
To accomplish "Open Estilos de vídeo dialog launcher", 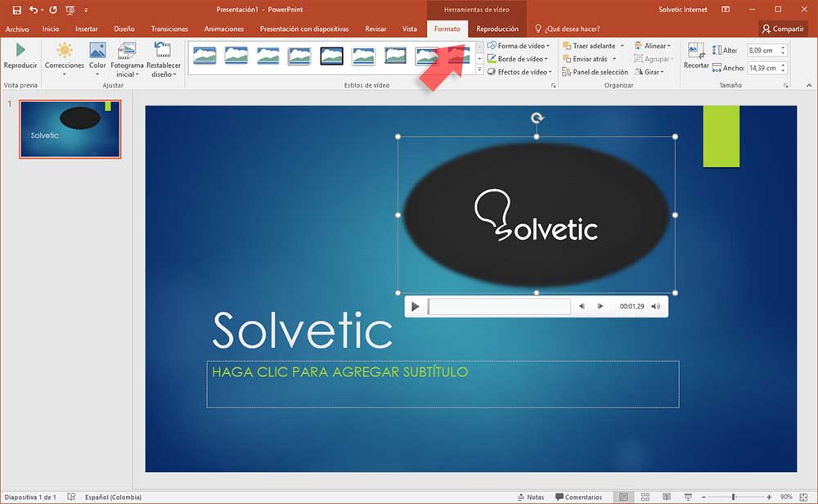I will (554, 85).
